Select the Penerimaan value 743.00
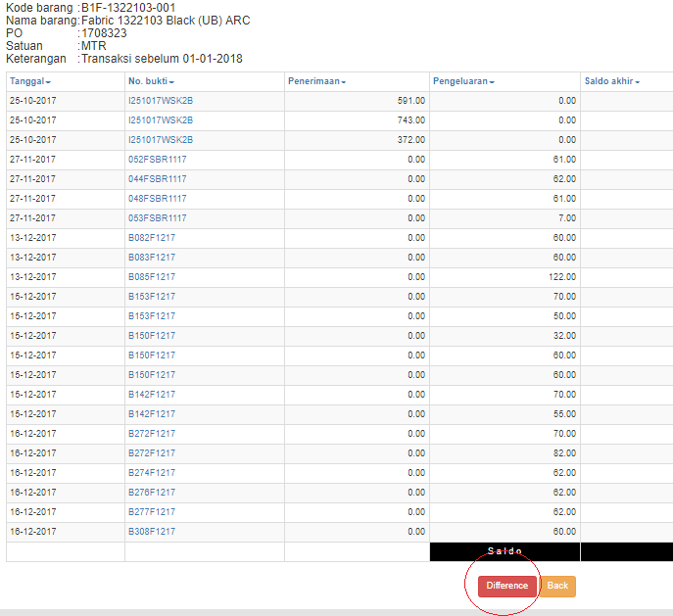This screenshot has width=673, height=616. [x=411, y=120]
